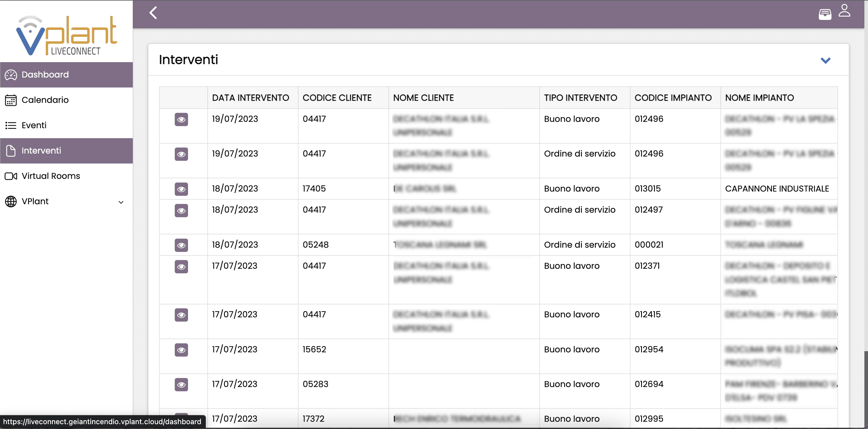View intervention 19/07/2023 Buono lavoro 012496
Screen dimensions: 868x429
(x=181, y=119)
